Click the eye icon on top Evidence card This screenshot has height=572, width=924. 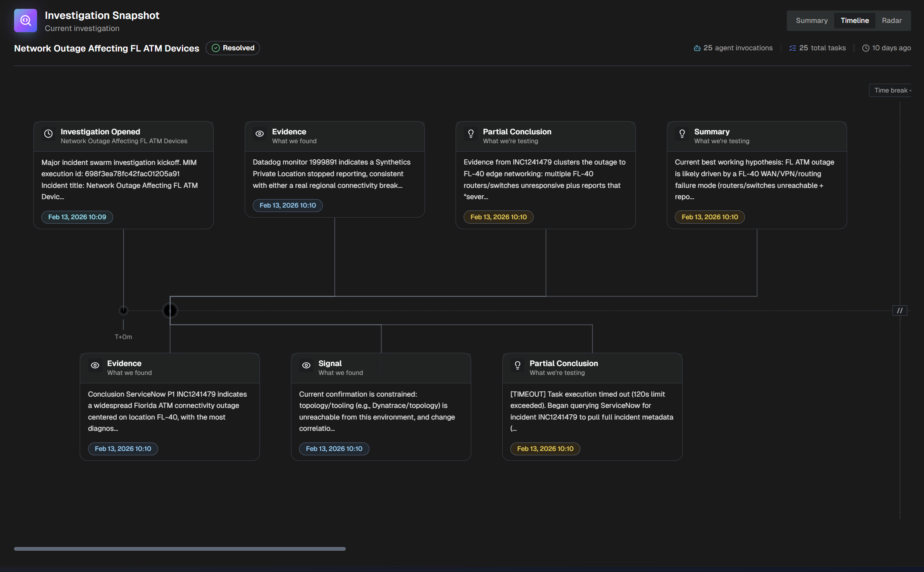click(260, 134)
